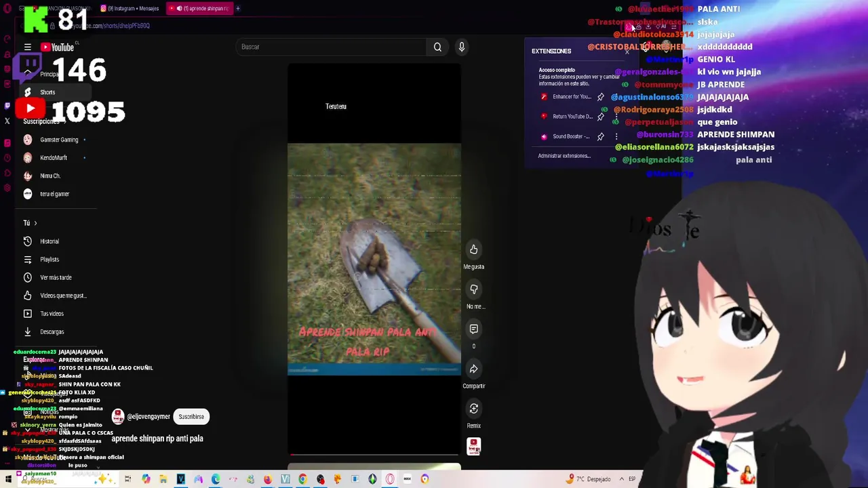Pin the Return YouTube Dislike extension
The height and width of the screenshot is (488, 868).
[600, 117]
